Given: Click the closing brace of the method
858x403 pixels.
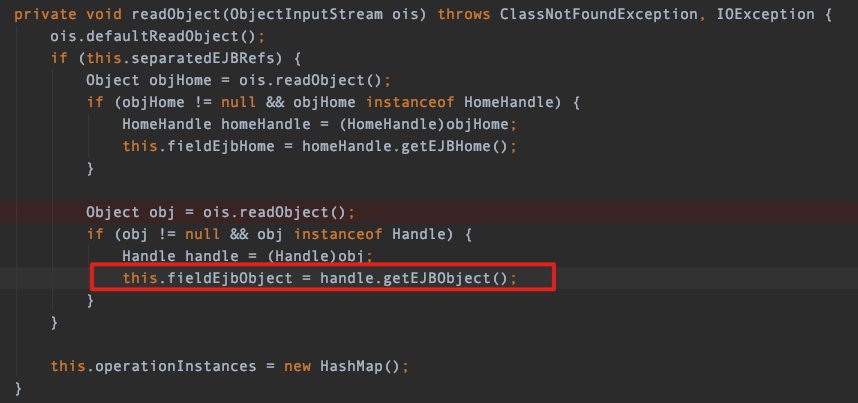Looking at the screenshot, I should (x=18, y=388).
